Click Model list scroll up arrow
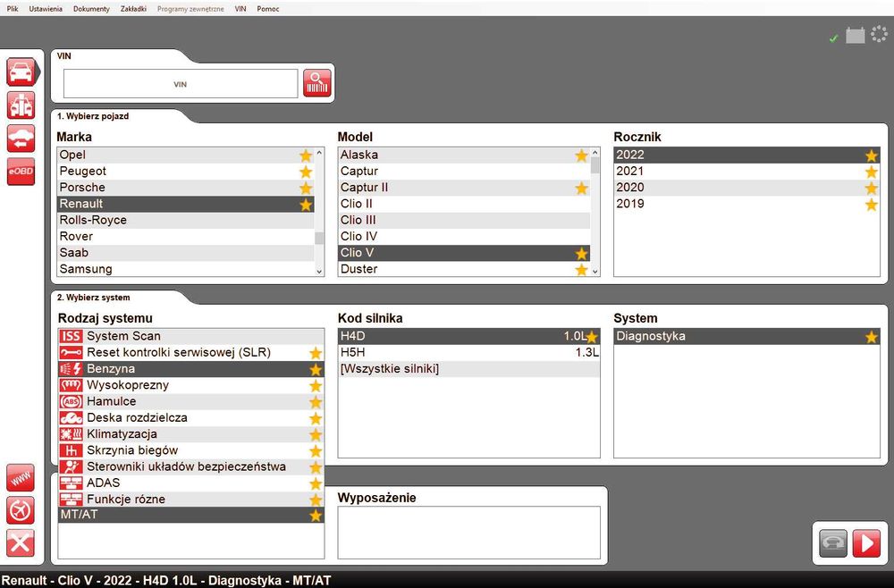This screenshot has width=894, height=588. pos(595,153)
